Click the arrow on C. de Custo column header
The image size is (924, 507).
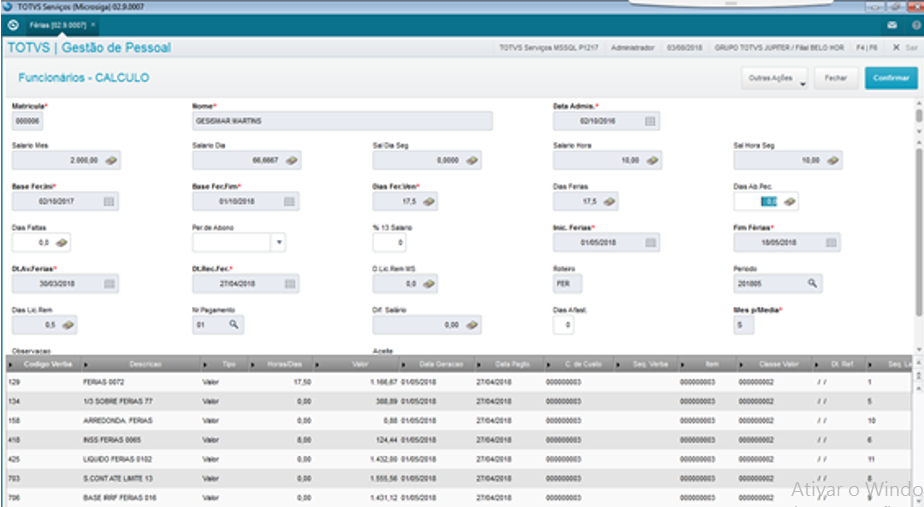click(548, 365)
